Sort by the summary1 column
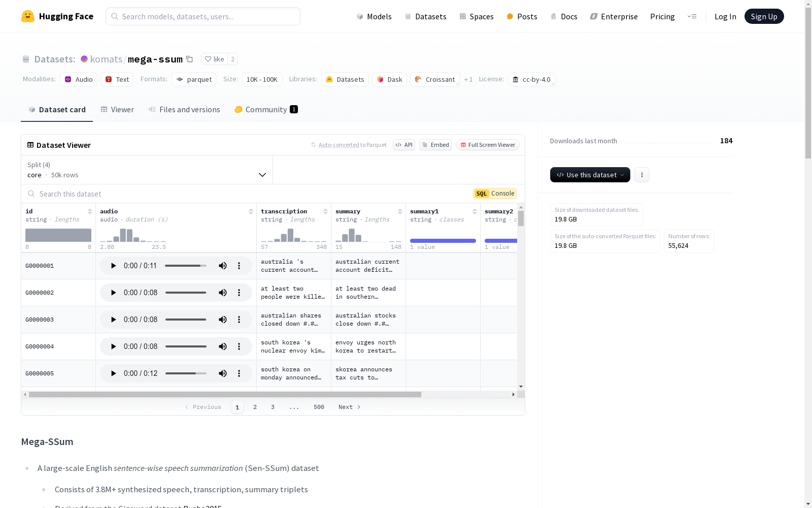812x508 pixels. coord(475,211)
